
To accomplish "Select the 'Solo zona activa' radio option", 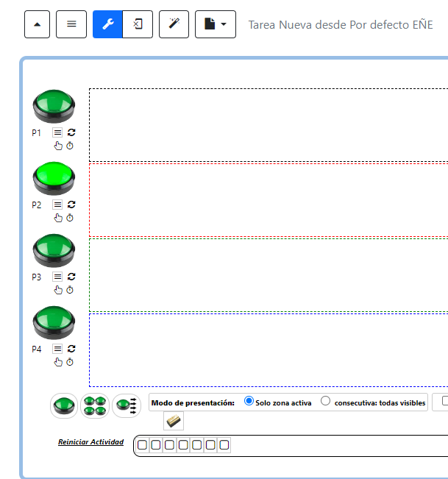I will (x=249, y=401).
